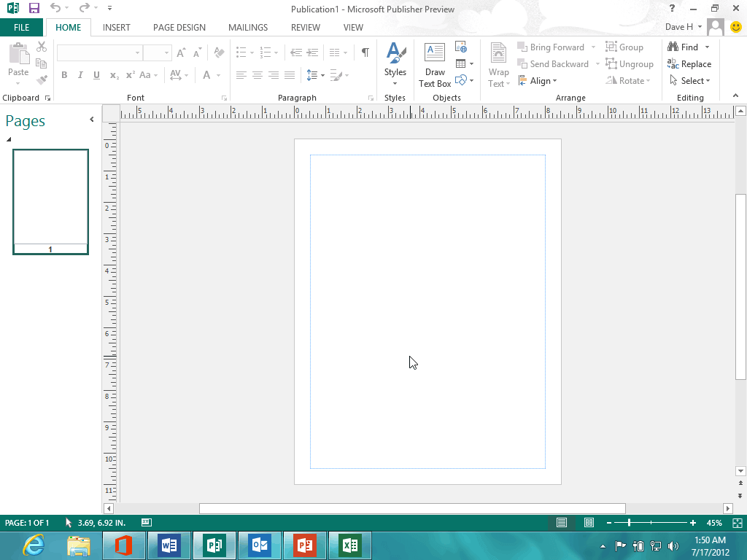Click Send Backward
747x560 pixels.
(553, 64)
